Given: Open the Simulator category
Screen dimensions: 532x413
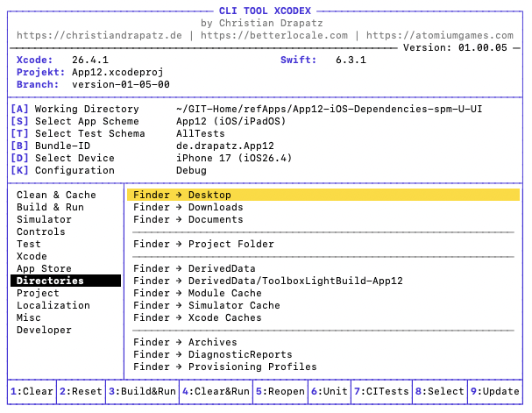Looking at the screenshot, I should click(x=44, y=219).
